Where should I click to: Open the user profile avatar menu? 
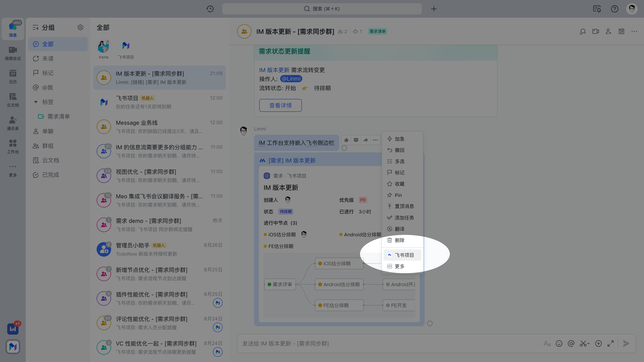coord(632,9)
